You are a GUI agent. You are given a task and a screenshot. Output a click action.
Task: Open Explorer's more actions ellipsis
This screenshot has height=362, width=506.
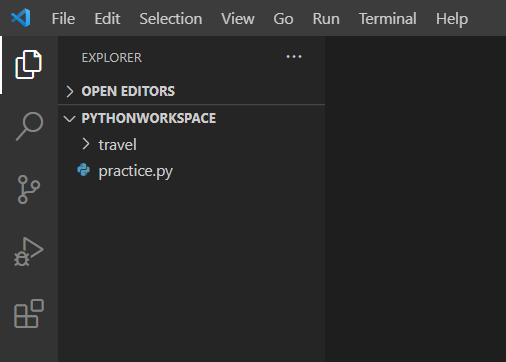click(294, 57)
